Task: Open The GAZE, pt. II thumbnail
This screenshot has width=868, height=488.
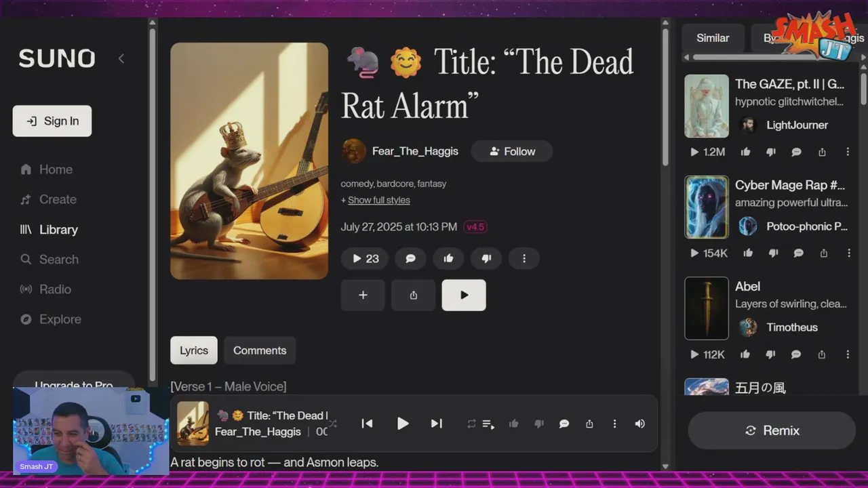Action: pos(707,106)
